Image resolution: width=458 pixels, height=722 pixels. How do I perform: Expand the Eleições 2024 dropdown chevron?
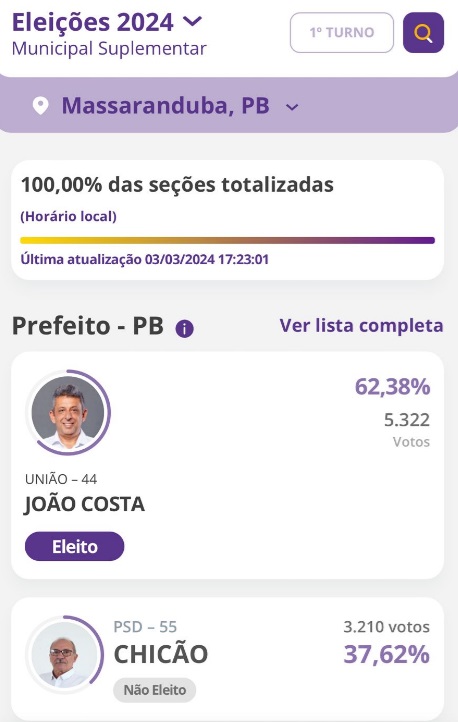(x=192, y=21)
